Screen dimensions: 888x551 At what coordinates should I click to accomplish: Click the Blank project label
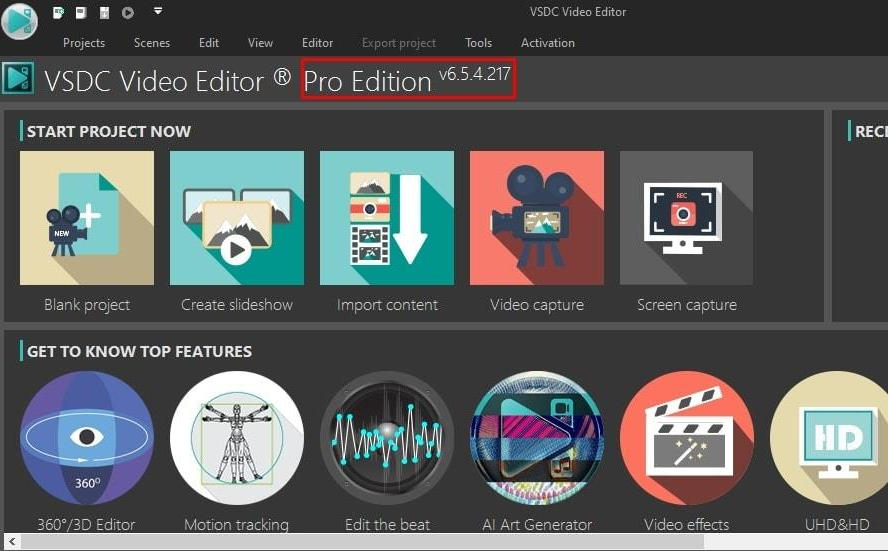pyautogui.click(x=87, y=305)
